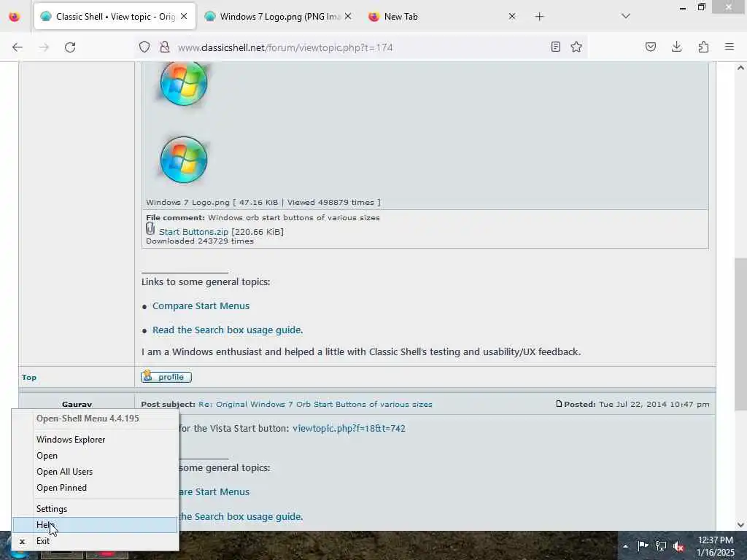
Task: Show hidden tray icons with the arrow
Action: [x=625, y=546]
